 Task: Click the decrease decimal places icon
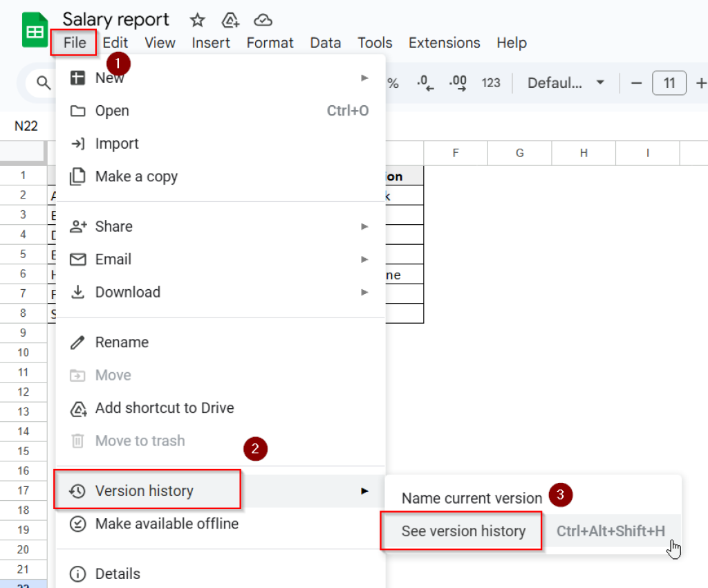pyautogui.click(x=425, y=82)
